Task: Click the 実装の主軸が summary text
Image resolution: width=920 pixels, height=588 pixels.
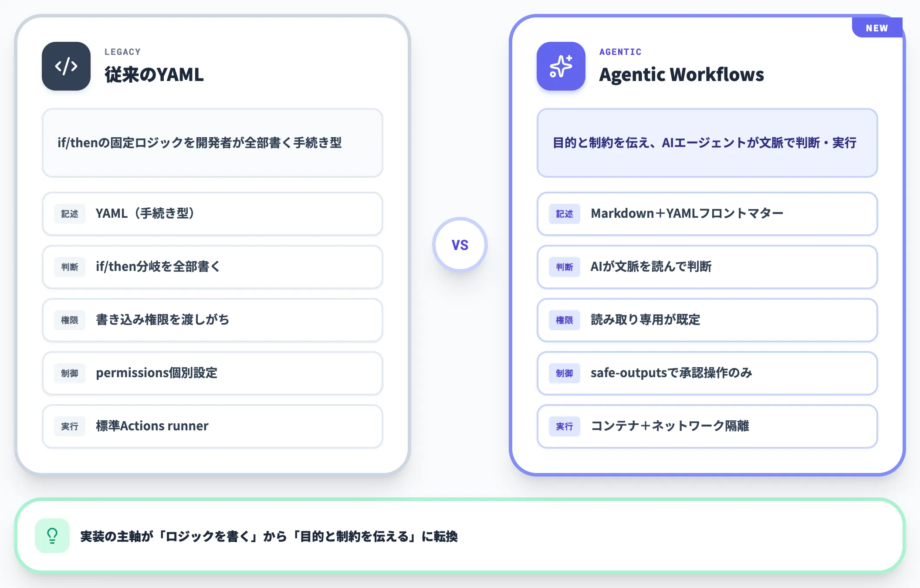Action: pos(269,536)
